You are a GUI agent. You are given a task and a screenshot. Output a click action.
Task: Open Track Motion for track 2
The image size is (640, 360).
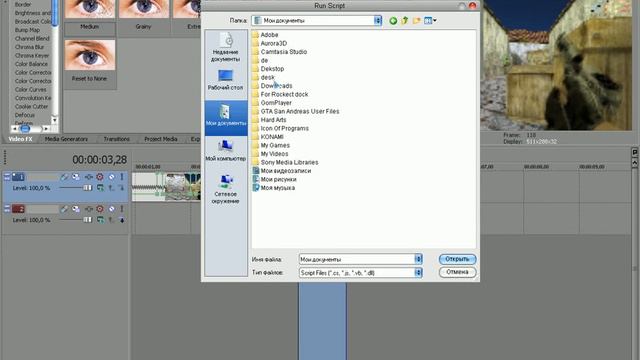click(x=76, y=209)
